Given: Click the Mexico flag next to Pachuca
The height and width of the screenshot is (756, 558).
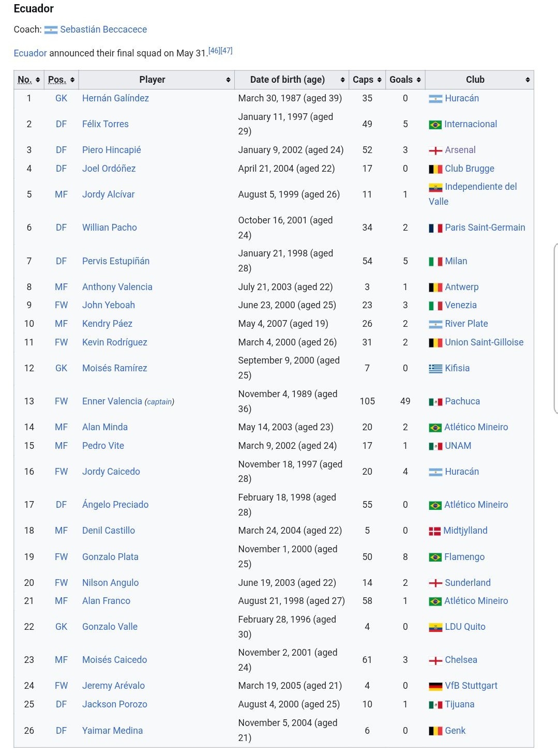Looking at the screenshot, I should (x=435, y=402).
